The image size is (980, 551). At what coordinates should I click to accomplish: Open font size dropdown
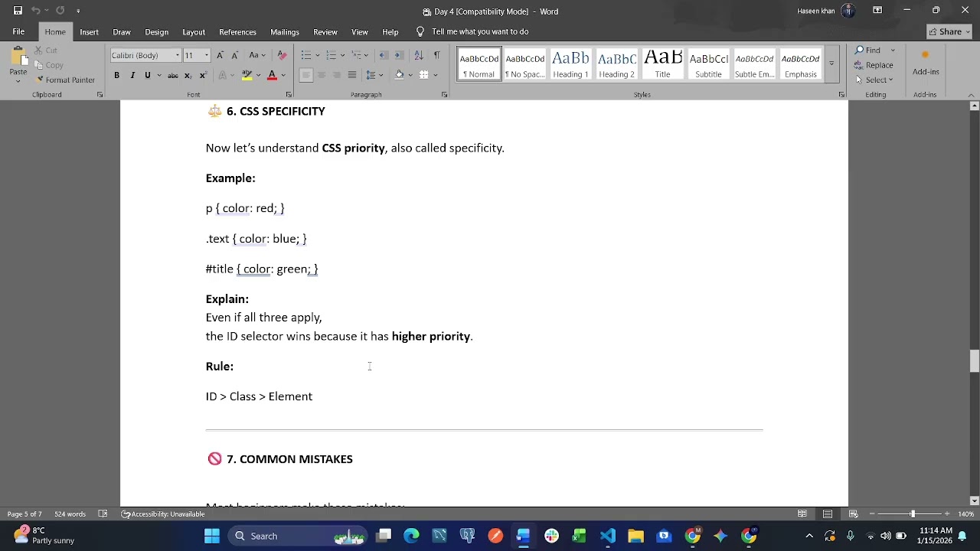coord(206,55)
